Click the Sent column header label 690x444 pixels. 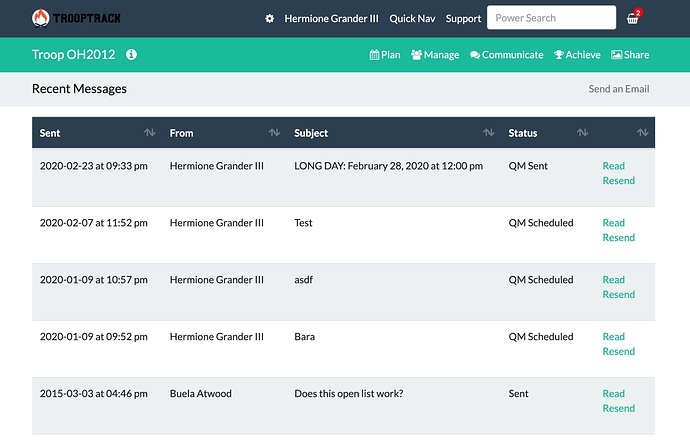click(x=50, y=133)
